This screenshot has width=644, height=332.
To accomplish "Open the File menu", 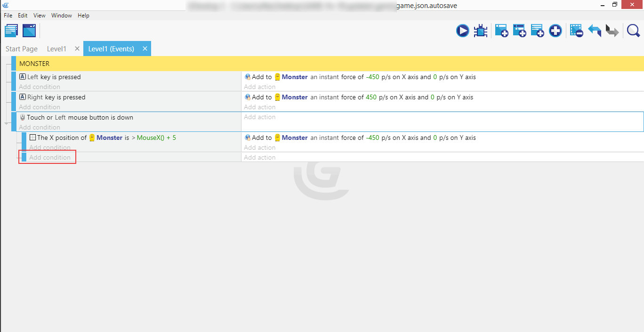I will (x=8, y=16).
